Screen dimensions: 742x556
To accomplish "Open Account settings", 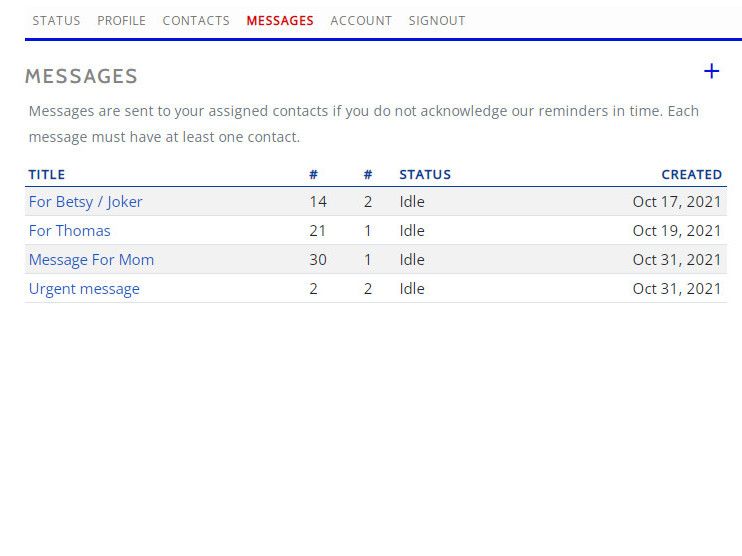I will [361, 20].
